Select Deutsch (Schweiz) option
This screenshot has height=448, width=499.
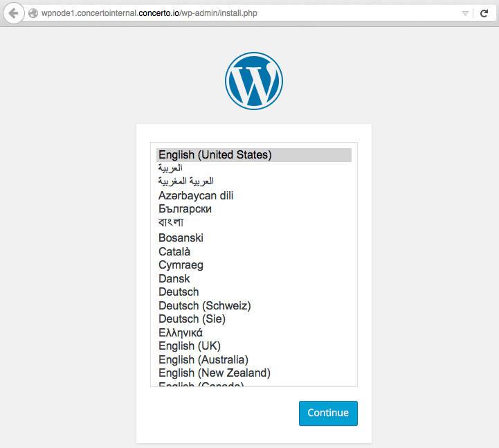pos(254,305)
